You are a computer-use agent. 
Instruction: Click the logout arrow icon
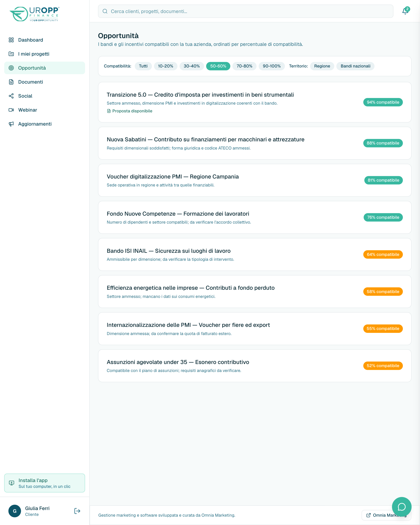[77, 511]
